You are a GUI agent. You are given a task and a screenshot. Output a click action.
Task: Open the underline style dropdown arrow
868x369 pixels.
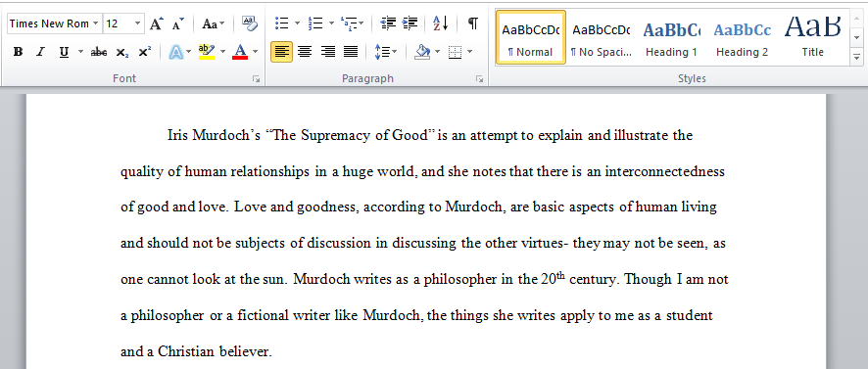coord(80,52)
